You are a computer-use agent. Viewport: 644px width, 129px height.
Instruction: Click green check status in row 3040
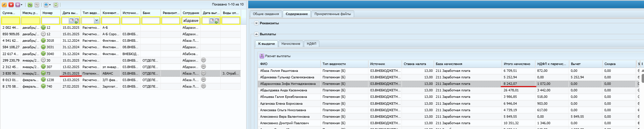coord(43,53)
